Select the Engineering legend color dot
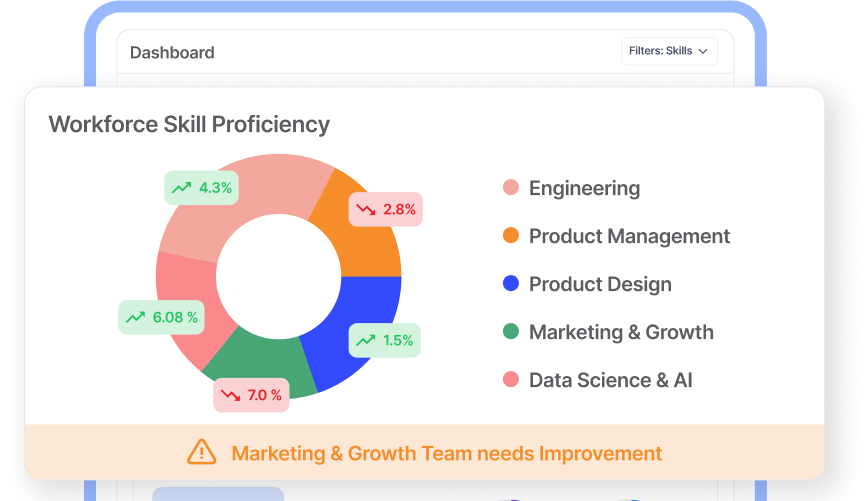868x501 pixels. (510, 188)
